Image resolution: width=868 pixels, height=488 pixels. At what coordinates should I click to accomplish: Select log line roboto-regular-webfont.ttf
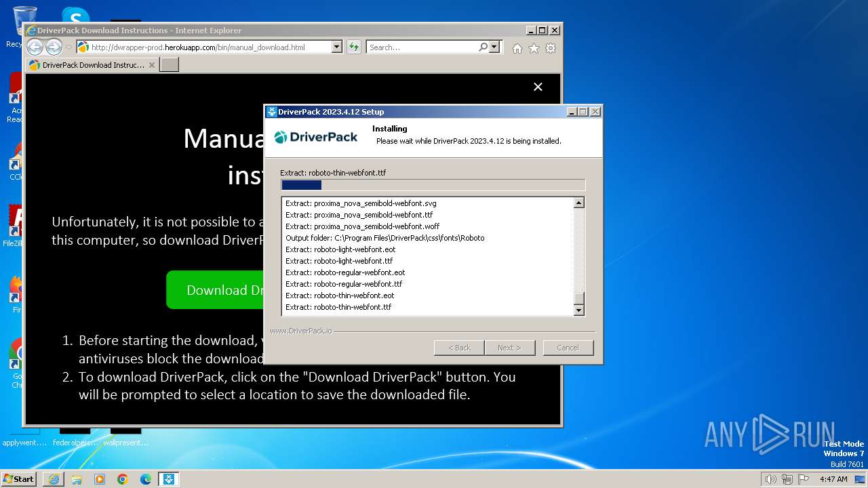[344, 284]
